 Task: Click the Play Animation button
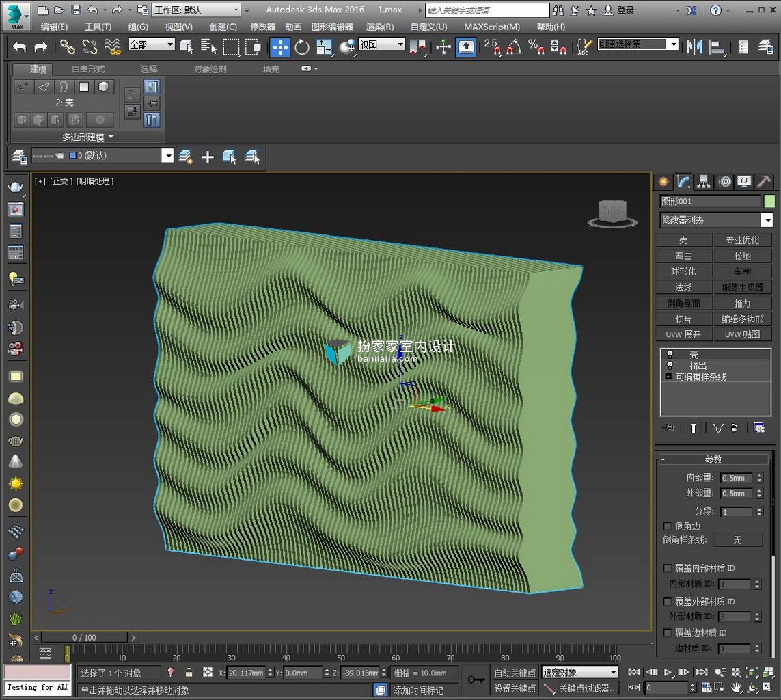[x=668, y=672]
